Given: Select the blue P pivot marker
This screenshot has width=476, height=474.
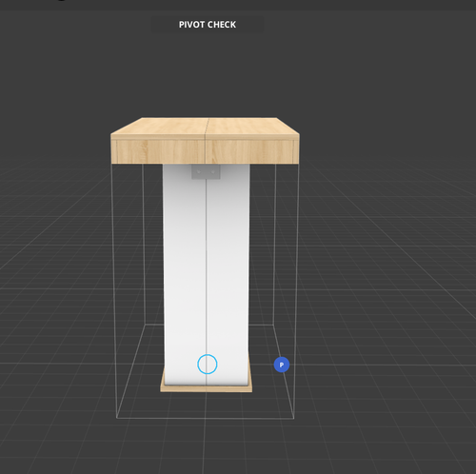Looking at the screenshot, I should 282,365.
